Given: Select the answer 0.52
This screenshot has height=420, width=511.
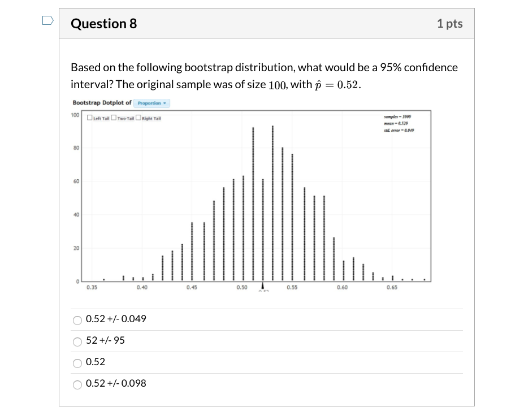Looking at the screenshot, I should pos(77,362).
